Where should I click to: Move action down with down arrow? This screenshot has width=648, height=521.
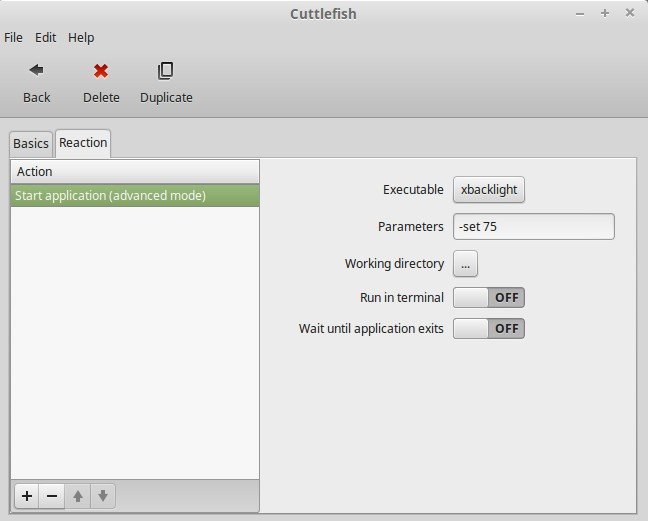pos(103,496)
